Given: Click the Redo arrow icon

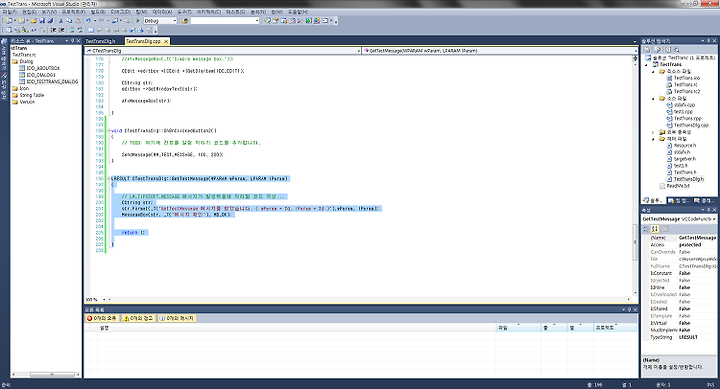Looking at the screenshot, I should pos(101,21).
